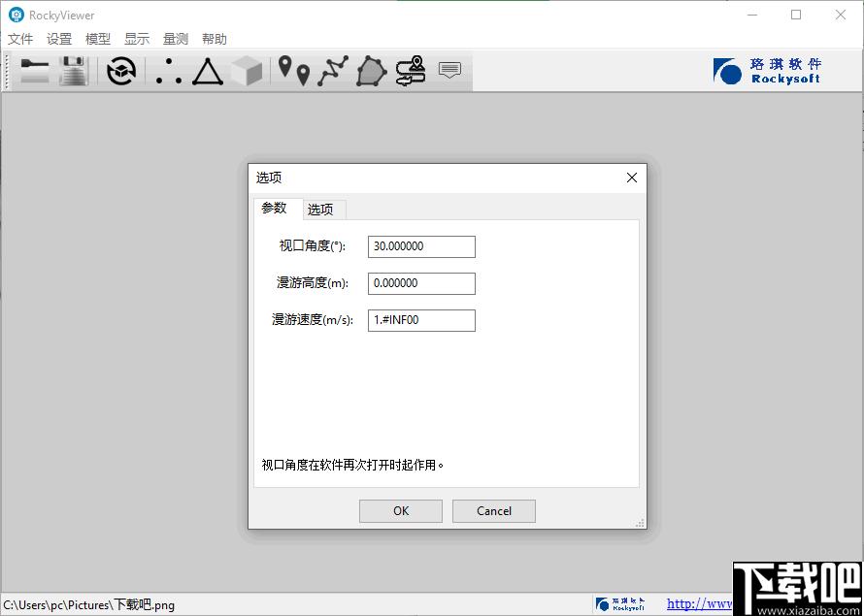The image size is (864, 616).
Task: Click the roaming route path icon
Action: [411, 71]
